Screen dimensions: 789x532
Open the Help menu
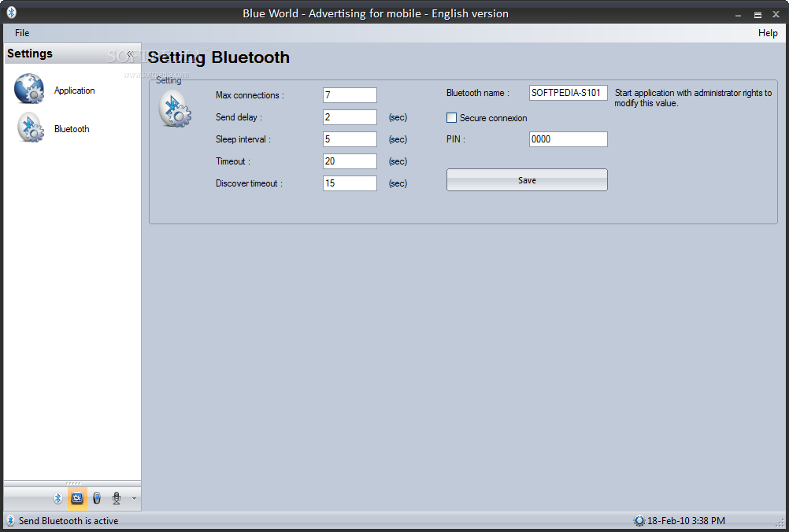[x=768, y=33]
